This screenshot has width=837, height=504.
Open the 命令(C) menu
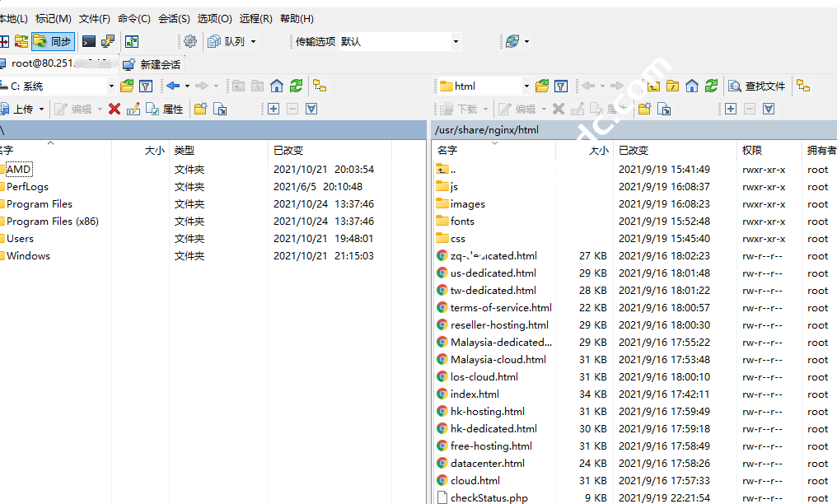point(133,18)
